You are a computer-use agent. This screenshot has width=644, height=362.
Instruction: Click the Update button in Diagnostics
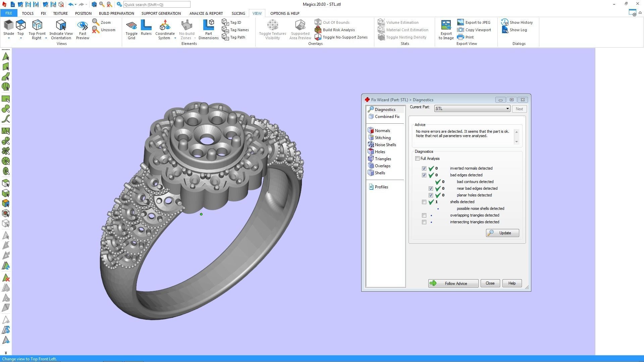click(x=502, y=233)
